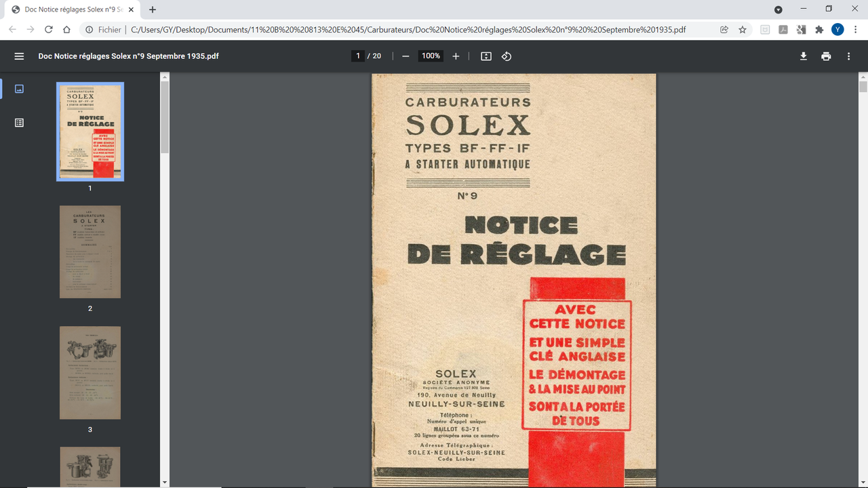Fit the PDF to page
Image resolution: width=868 pixels, height=488 pixels.
point(486,56)
